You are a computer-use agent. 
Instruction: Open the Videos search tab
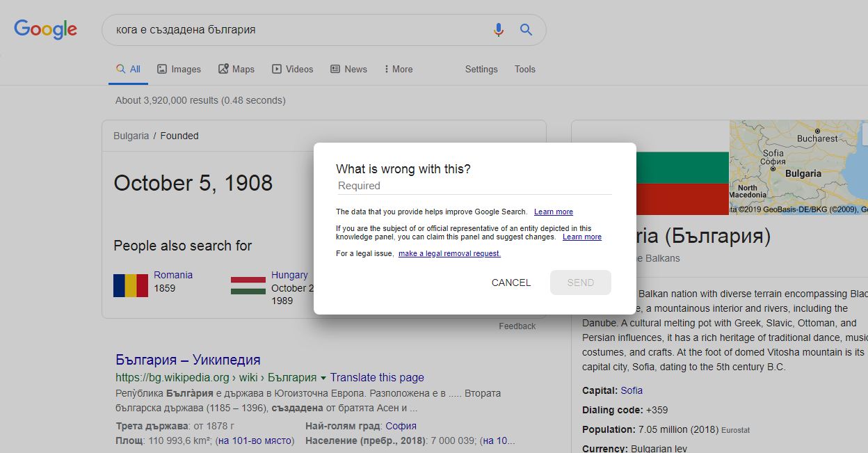click(293, 69)
